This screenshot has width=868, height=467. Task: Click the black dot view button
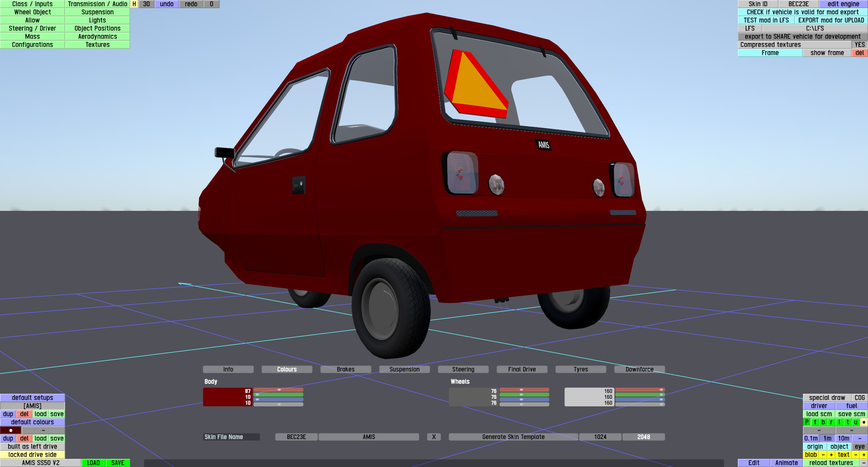tap(864, 422)
